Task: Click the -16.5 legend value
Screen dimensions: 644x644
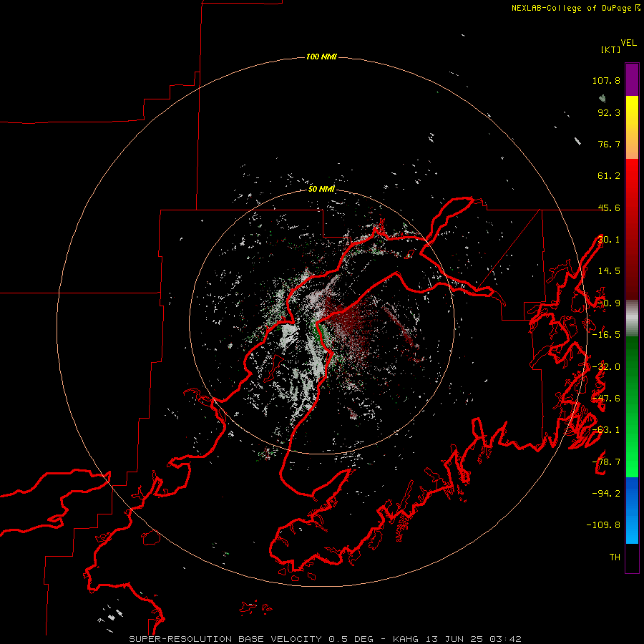Action: coord(606,335)
